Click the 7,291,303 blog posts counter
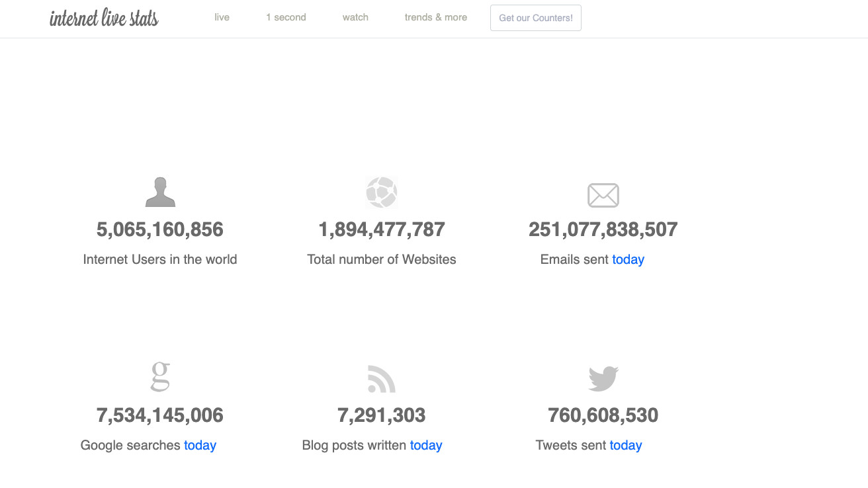 tap(382, 415)
